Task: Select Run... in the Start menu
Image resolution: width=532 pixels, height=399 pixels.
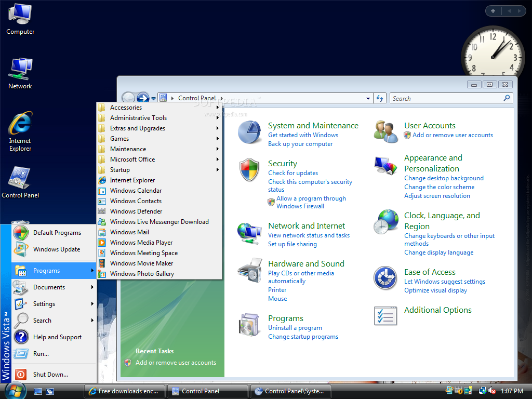Action: [x=54, y=353]
